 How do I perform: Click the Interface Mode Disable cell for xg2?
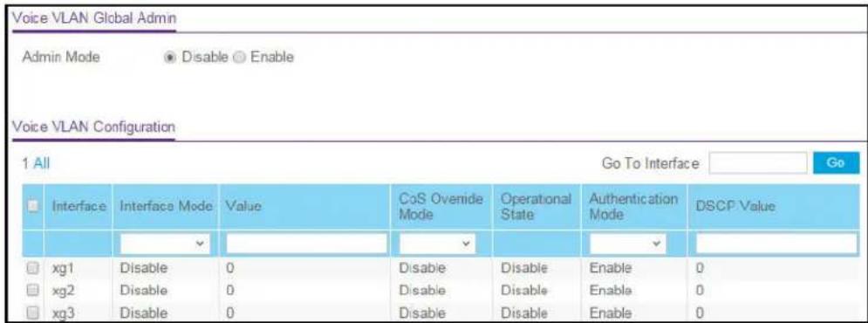pyautogui.click(x=143, y=290)
